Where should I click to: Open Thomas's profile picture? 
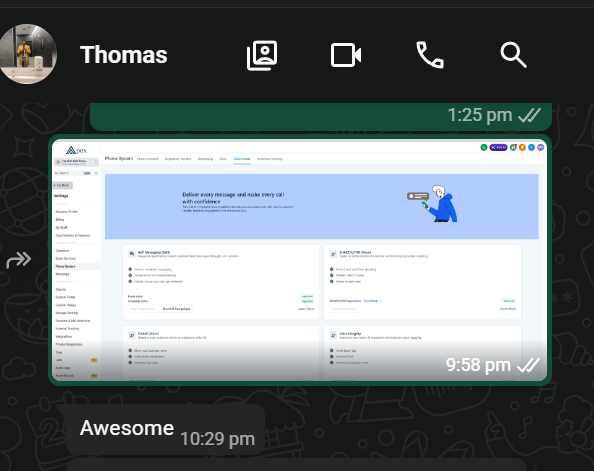(x=27, y=54)
